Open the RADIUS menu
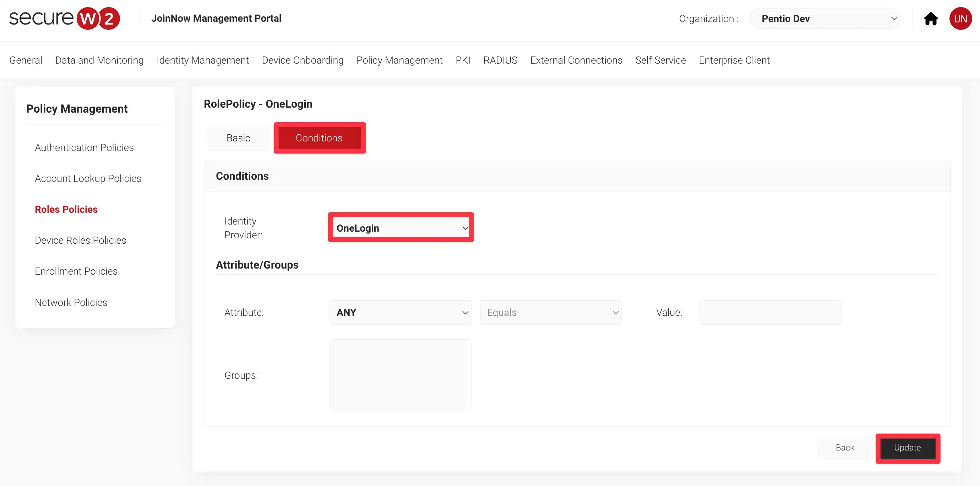 pos(500,60)
